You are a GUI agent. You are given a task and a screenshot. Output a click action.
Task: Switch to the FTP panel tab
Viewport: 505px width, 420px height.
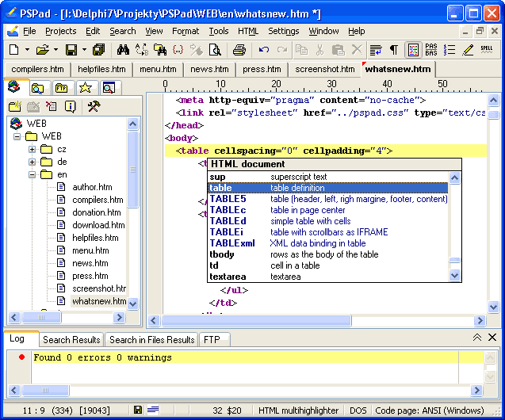click(61, 88)
